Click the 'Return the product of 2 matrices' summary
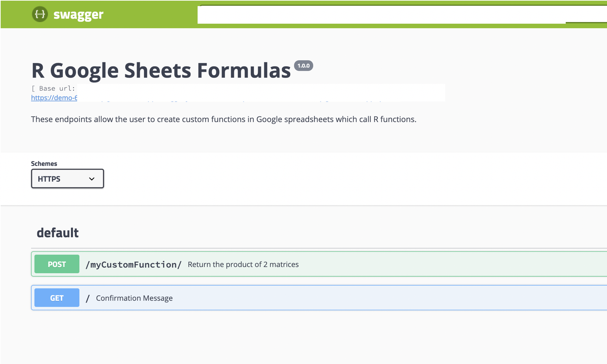The height and width of the screenshot is (364, 607). click(x=243, y=265)
